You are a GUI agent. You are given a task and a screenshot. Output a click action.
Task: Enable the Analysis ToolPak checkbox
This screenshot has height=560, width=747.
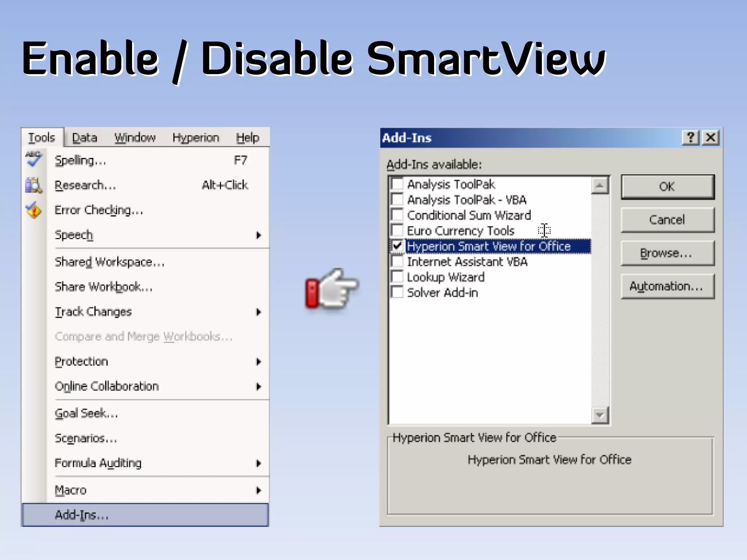397,184
